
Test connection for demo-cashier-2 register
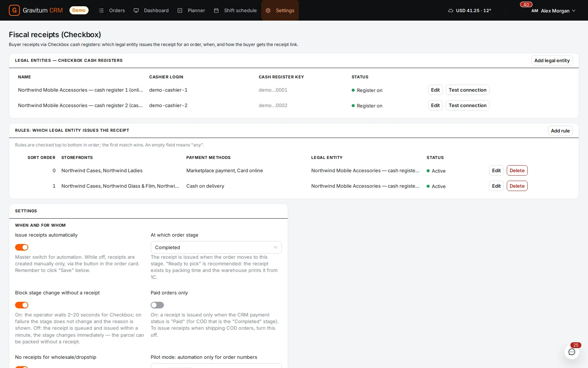tap(467, 105)
